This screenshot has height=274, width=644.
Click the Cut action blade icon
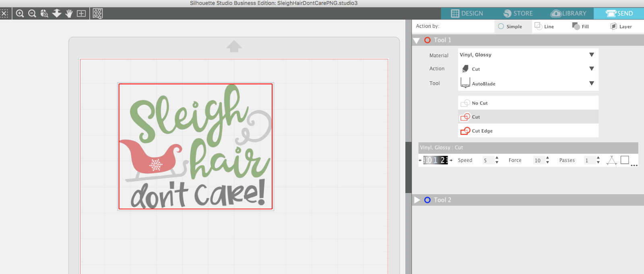[x=465, y=68]
